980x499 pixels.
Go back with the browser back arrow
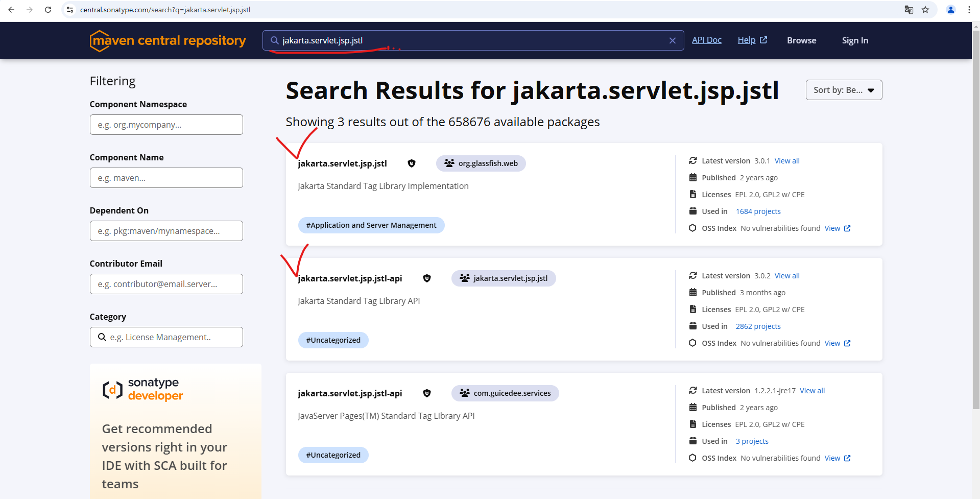point(11,10)
